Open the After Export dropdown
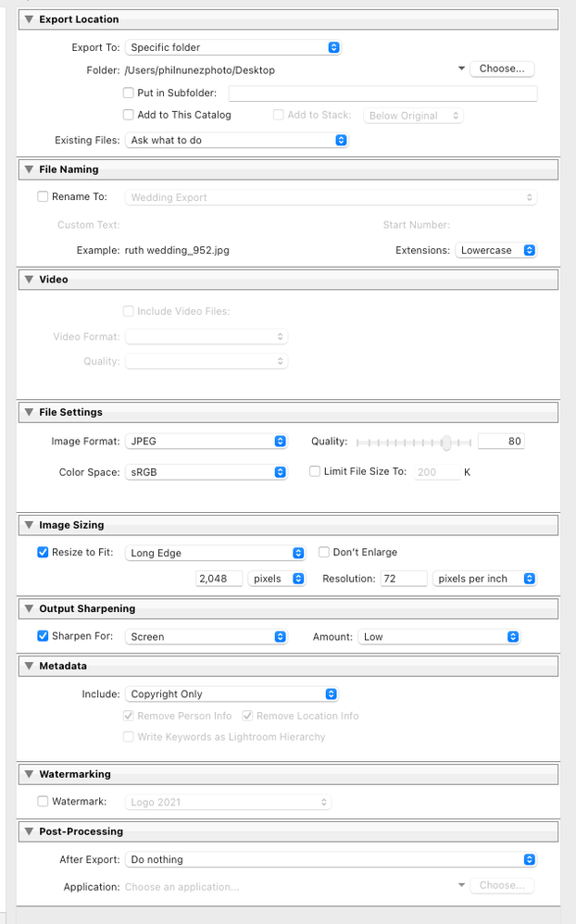This screenshot has width=576, height=924. (331, 859)
